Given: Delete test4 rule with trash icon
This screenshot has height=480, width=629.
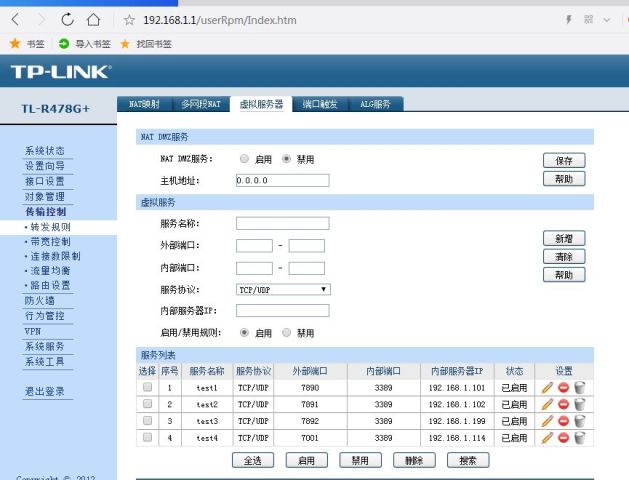Looking at the screenshot, I should (x=580, y=438).
